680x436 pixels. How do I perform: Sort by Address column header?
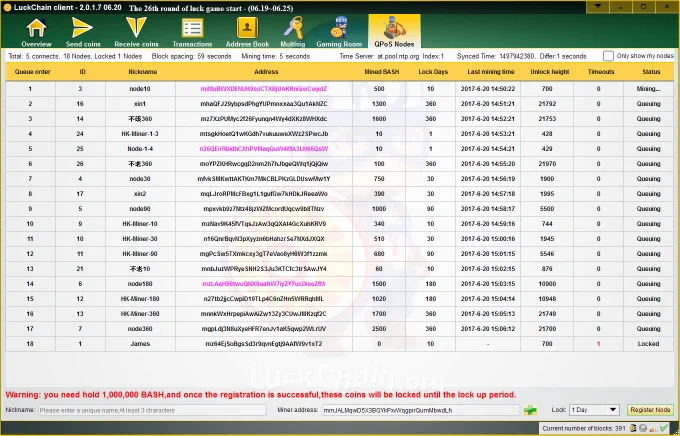pos(266,72)
